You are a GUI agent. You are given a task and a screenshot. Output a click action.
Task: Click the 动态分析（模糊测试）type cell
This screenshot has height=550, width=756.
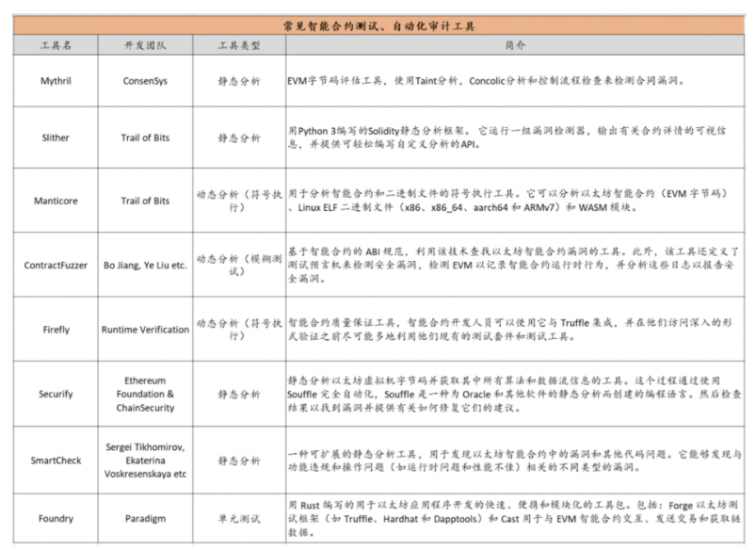tap(239, 266)
